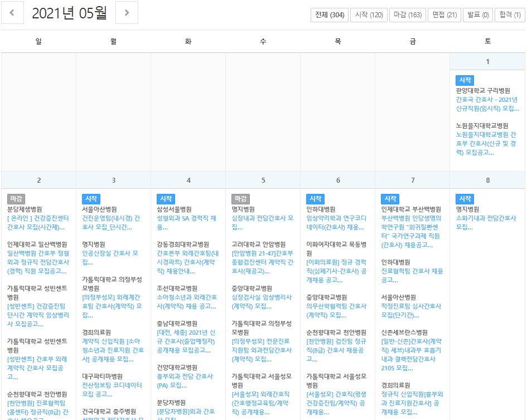Viewport: 527px width, 420px height.
Task: Click the date number 5 cell header
Action: (263, 180)
